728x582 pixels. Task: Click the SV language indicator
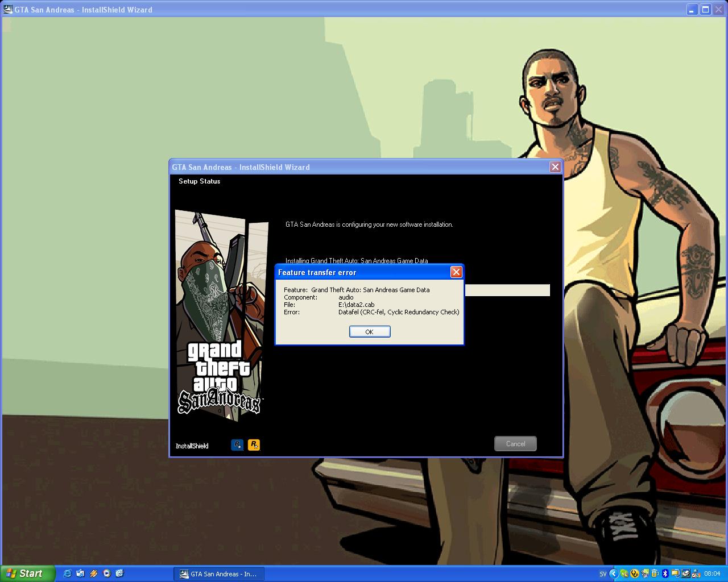pos(603,574)
